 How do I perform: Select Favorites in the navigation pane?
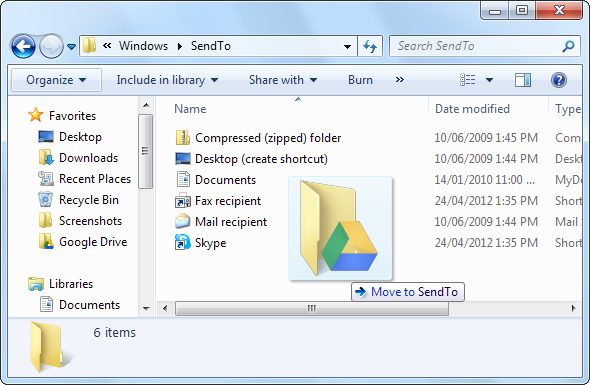(72, 116)
